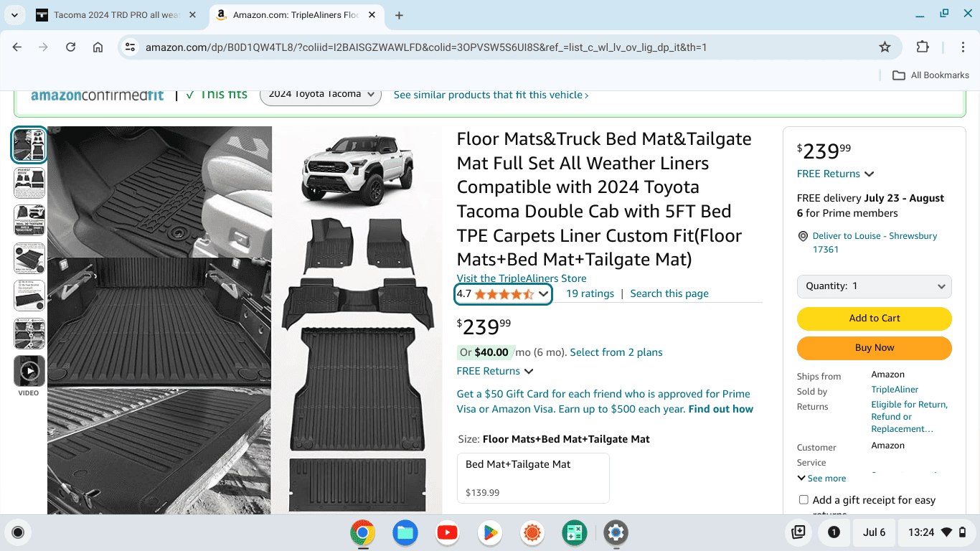The width and height of the screenshot is (980, 551).
Task: Open a new browser tab
Action: tap(399, 15)
